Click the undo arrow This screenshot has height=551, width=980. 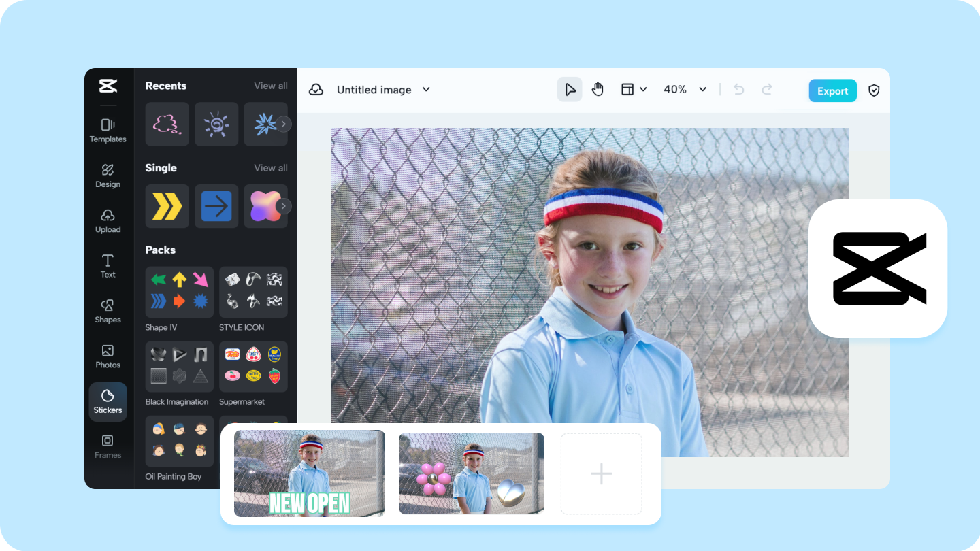point(738,89)
